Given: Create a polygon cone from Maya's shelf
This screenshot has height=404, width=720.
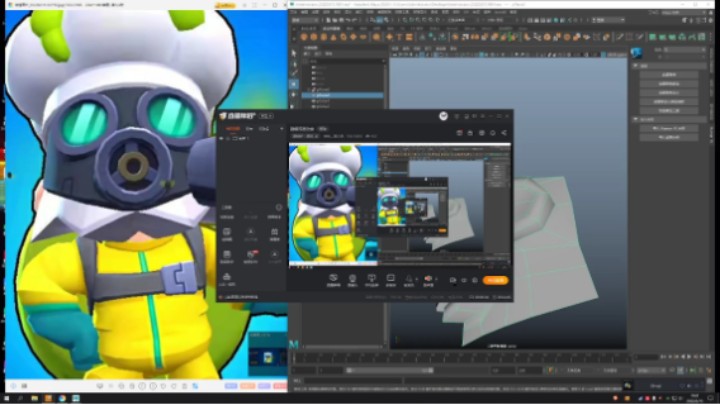Looking at the screenshot, I should click(x=333, y=37).
